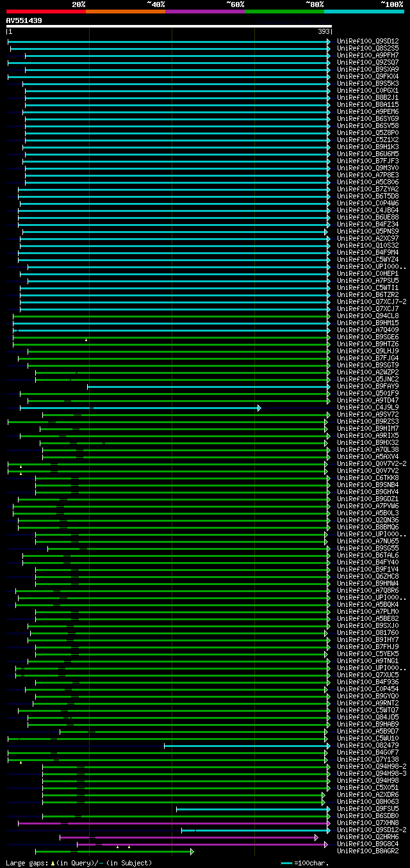This screenshot has width=410, height=868.
Task: Select label UniRef100_B9G8C4
Action: [368, 844]
